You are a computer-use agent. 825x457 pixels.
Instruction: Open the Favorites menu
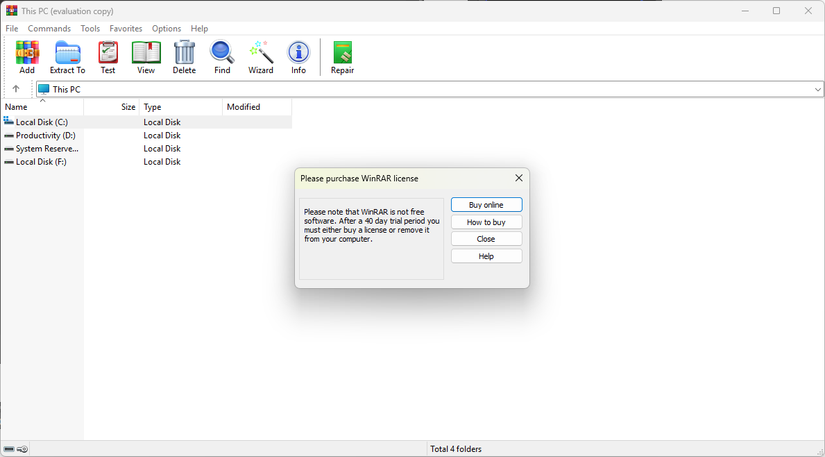pos(126,28)
